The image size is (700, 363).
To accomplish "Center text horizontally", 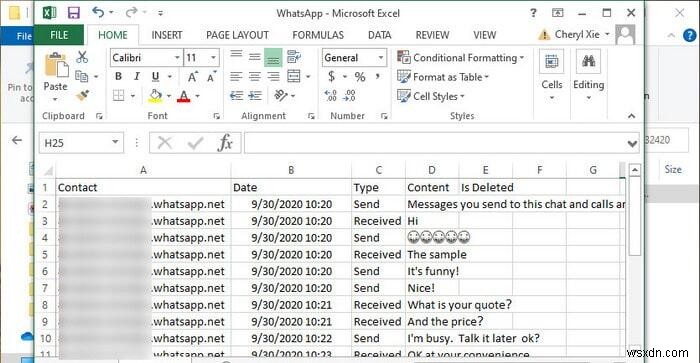I will tap(255, 77).
